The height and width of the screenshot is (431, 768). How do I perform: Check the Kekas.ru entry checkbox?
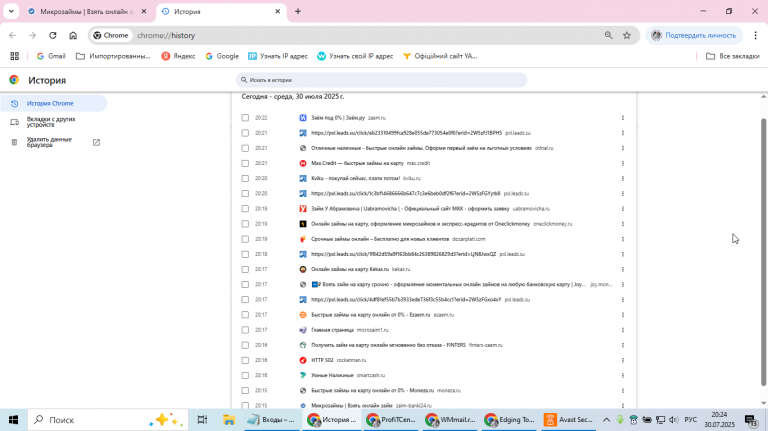pyautogui.click(x=245, y=269)
